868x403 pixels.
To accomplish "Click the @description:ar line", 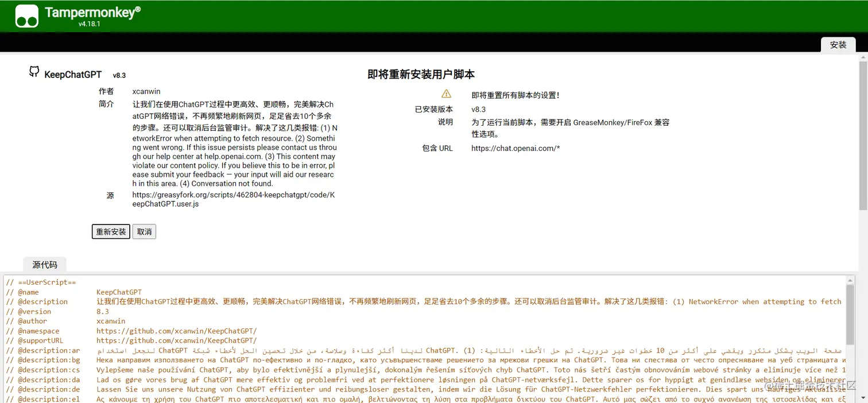I will (x=425, y=351).
